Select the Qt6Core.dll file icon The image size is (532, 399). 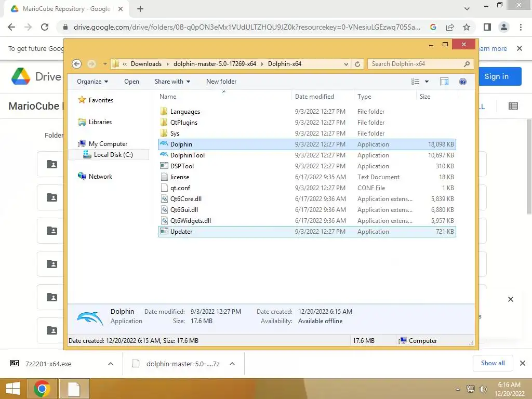(164, 198)
